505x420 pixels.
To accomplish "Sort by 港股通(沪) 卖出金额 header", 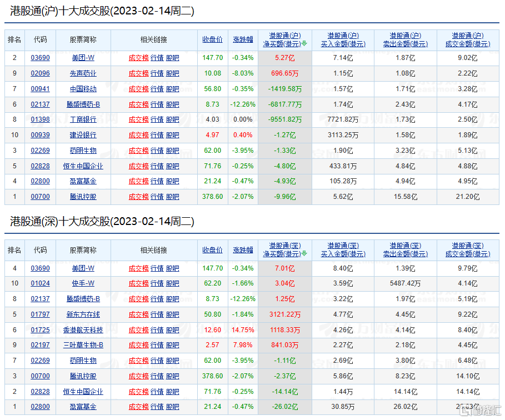I will 405,39.
